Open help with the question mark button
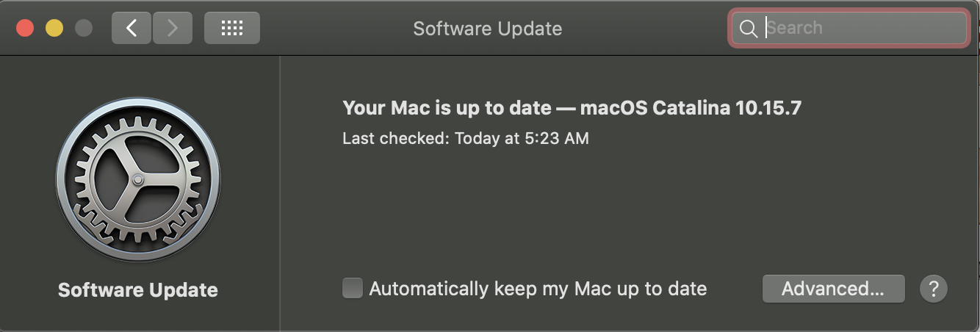980x332 pixels. (x=933, y=289)
